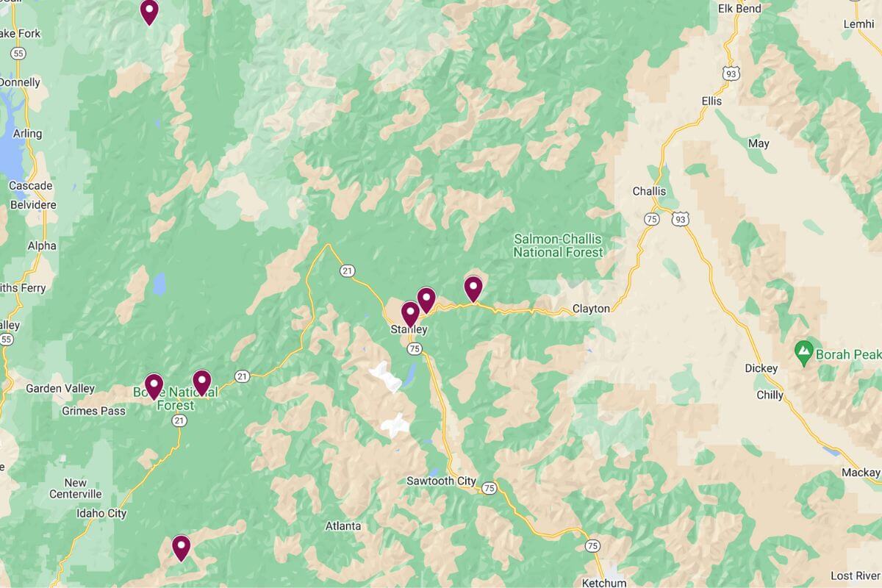Open the pin west of Clayton along the river
The width and height of the screenshot is (882, 588).
click(x=473, y=289)
